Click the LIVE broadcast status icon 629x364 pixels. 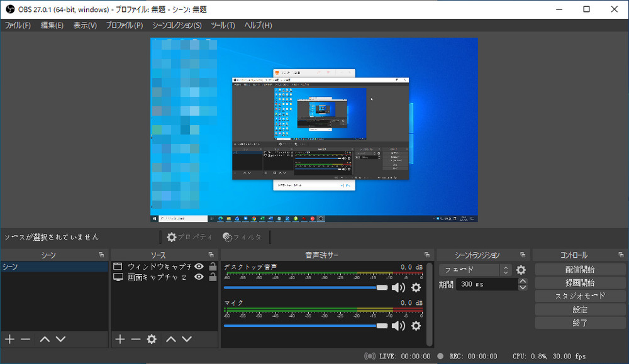coord(370,356)
